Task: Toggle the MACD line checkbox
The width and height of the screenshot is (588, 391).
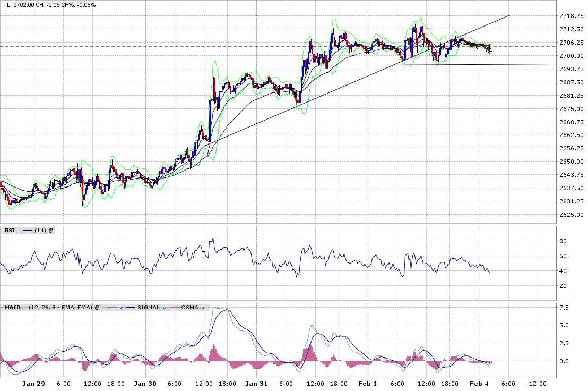Action: (x=121, y=307)
